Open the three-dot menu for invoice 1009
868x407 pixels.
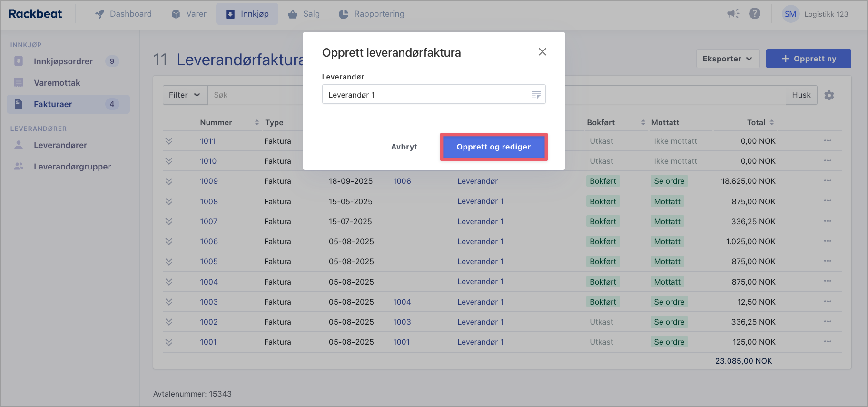pyautogui.click(x=828, y=181)
